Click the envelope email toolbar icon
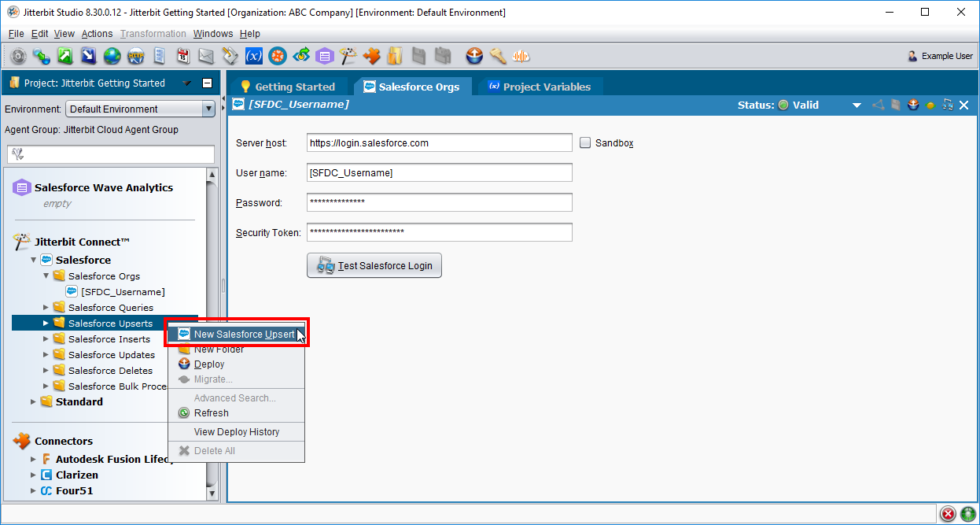 pos(206,56)
